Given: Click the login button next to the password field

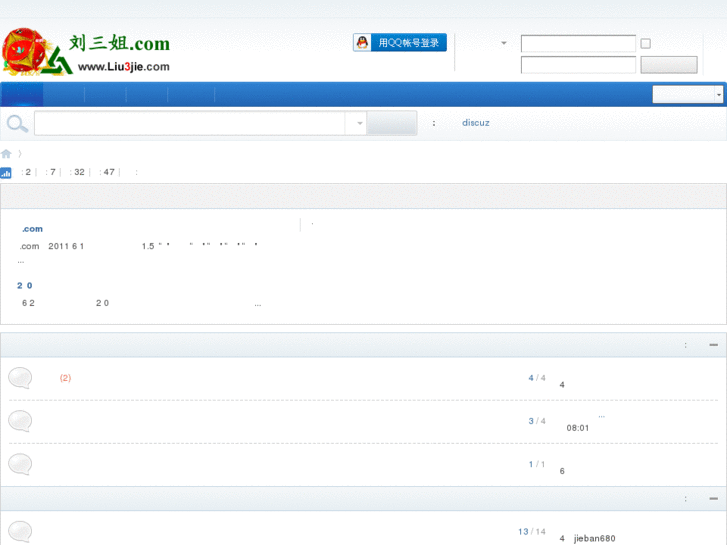Looking at the screenshot, I should pos(669,65).
